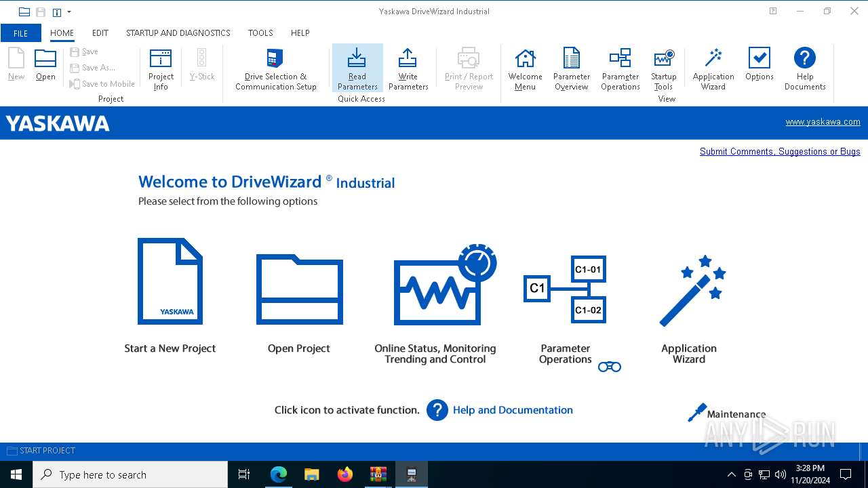Image resolution: width=868 pixels, height=488 pixels.
Task: Click the glasses icon under Parameter Operations
Action: click(610, 367)
